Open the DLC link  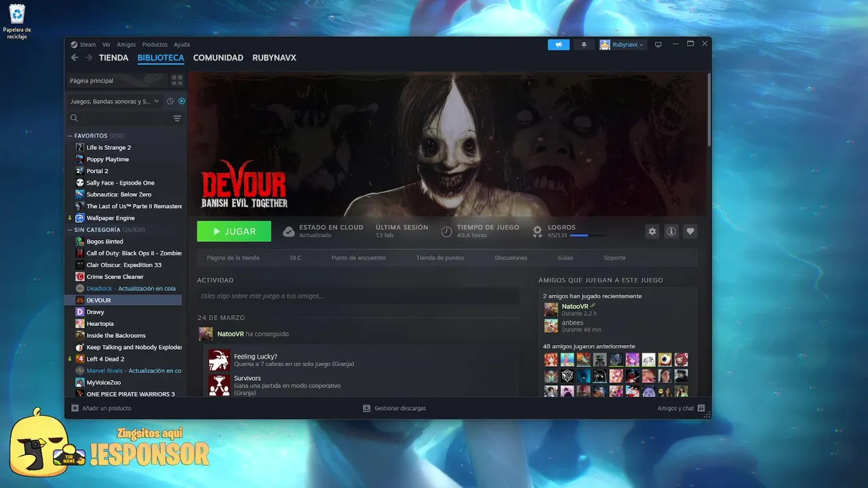296,258
